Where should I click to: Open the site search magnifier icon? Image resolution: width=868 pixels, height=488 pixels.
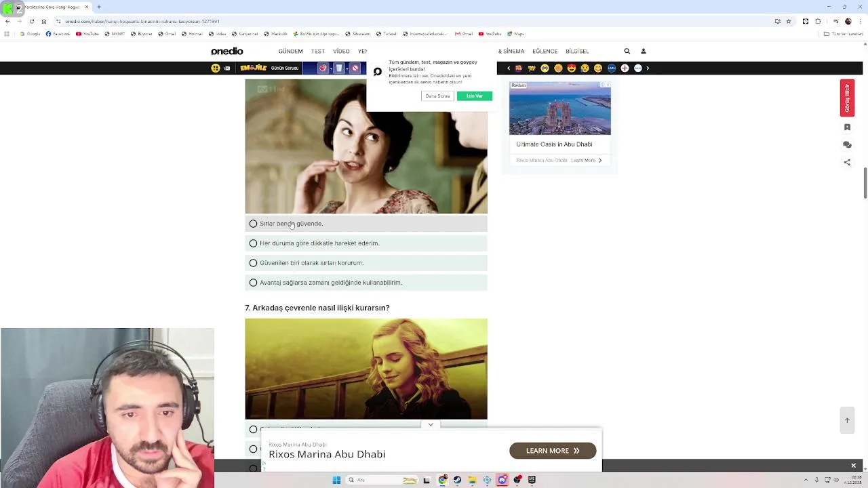tap(627, 52)
